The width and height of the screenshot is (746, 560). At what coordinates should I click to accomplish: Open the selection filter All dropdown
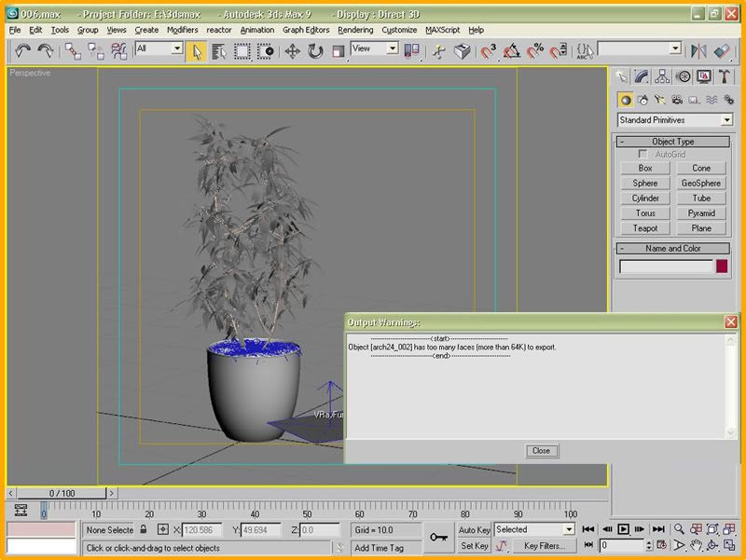coord(159,48)
